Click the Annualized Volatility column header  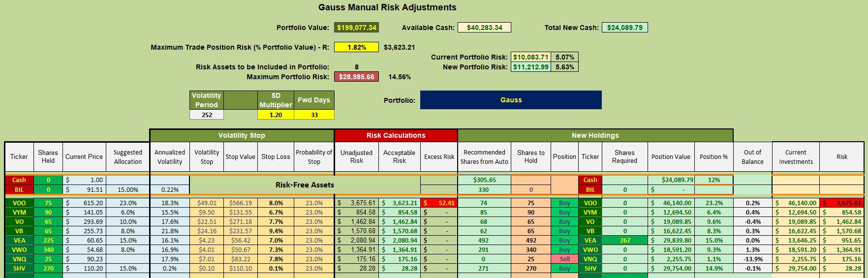point(170,156)
